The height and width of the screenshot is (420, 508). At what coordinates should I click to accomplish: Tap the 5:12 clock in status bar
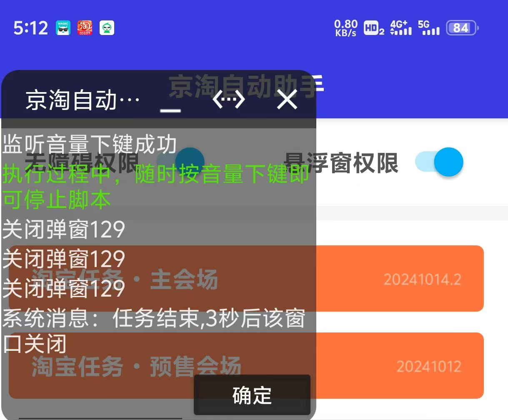(31, 28)
